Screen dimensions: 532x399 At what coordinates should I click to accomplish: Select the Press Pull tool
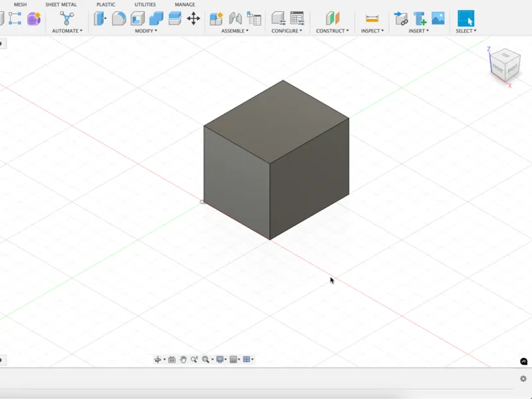(x=100, y=19)
